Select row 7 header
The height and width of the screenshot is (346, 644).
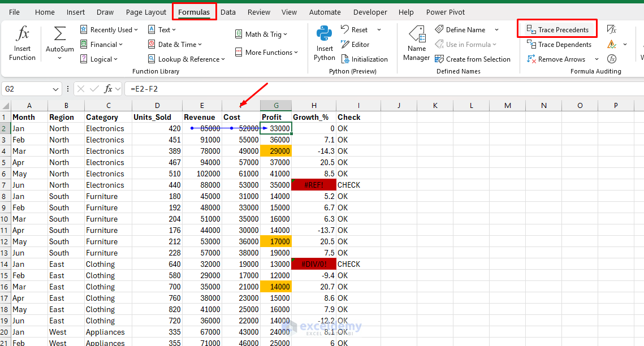[x=5, y=185]
